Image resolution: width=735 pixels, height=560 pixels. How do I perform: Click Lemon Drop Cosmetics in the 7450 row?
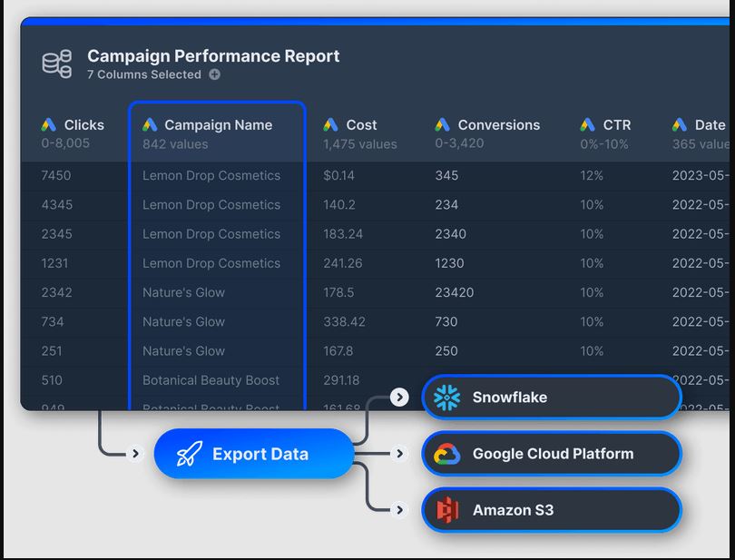(211, 175)
